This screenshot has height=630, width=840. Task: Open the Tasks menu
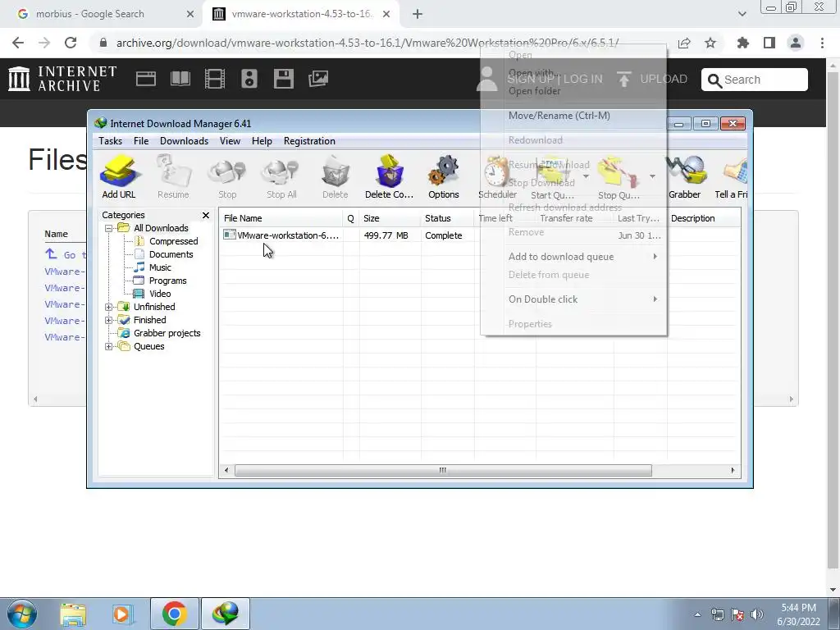(111, 141)
